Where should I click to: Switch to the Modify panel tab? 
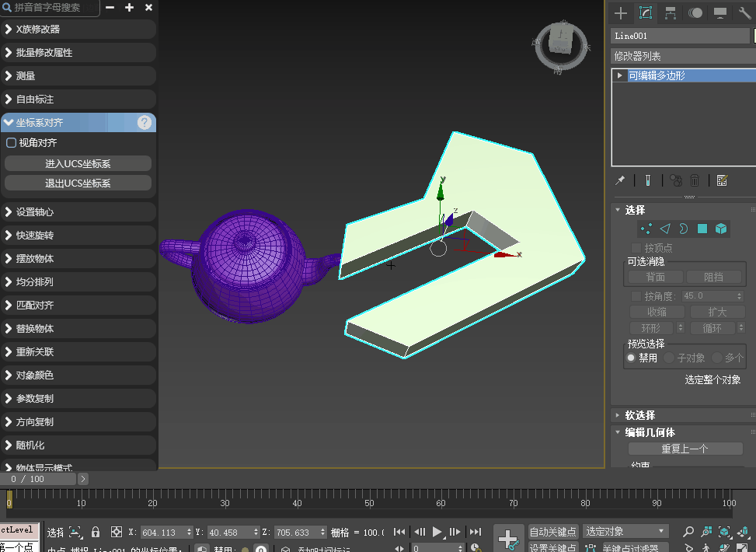[645, 12]
